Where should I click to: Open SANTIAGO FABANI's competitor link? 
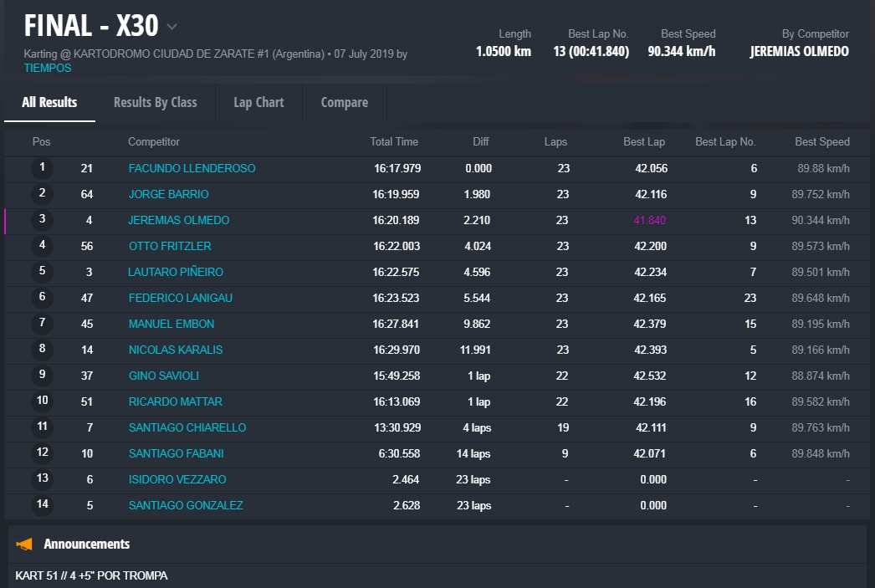point(176,453)
